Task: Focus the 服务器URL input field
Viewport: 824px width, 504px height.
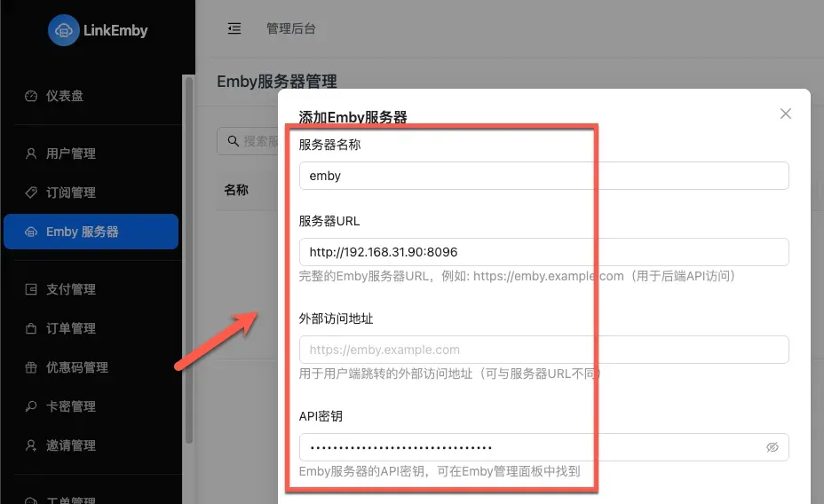Action: pos(544,252)
